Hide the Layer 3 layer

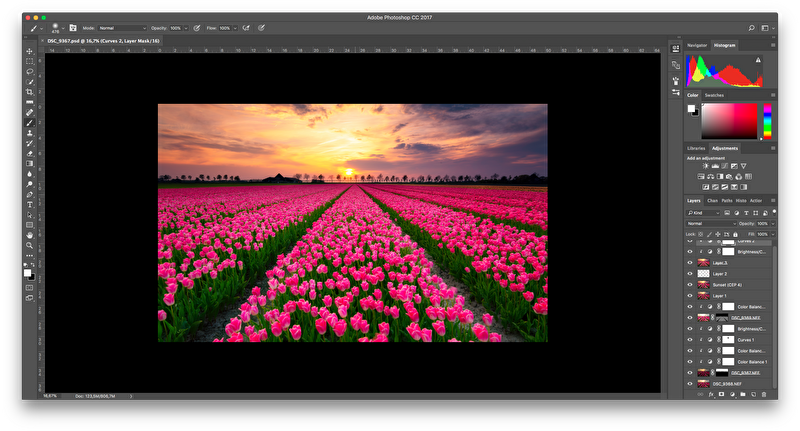pos(690,263)
